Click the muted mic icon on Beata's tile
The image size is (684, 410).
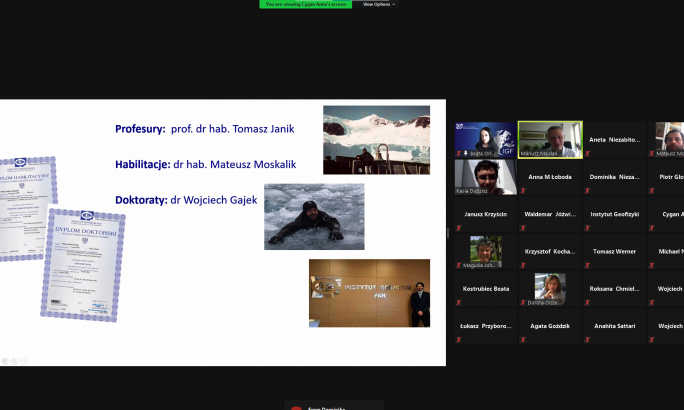[x=459, y=154]
